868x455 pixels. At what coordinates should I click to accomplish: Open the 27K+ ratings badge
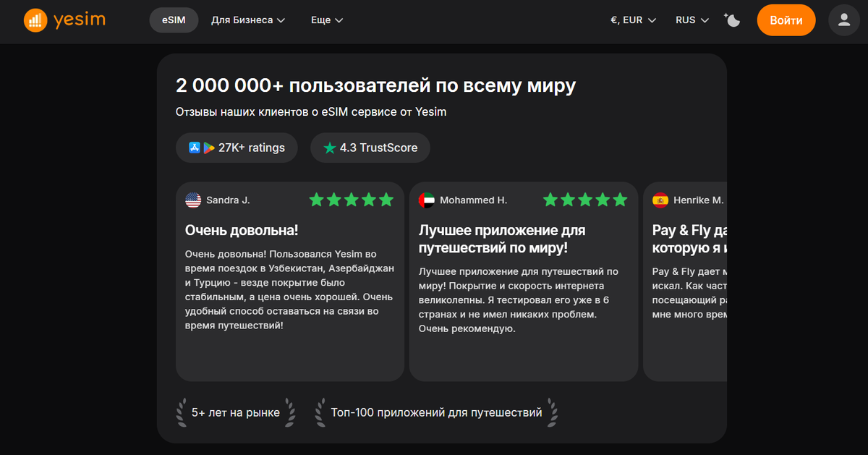coord(237,148)
